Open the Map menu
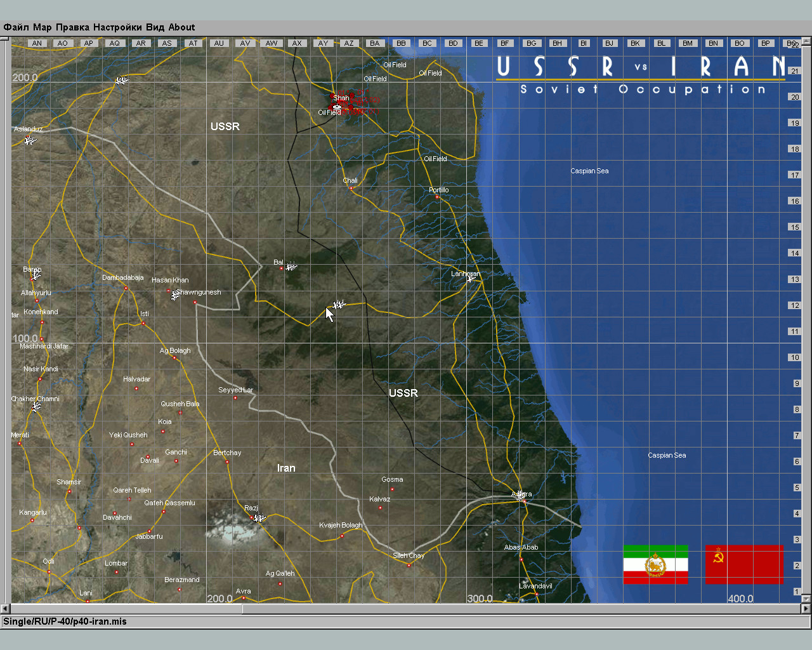812x650 pixels. [42, 27]
